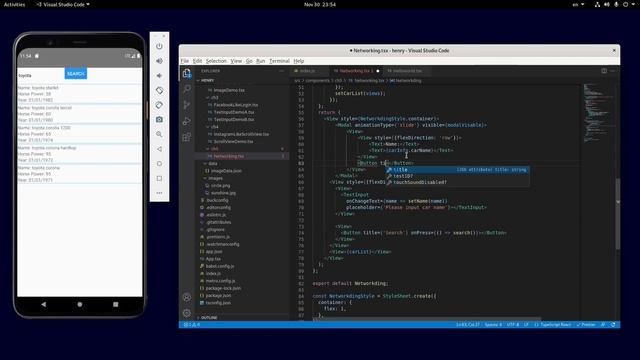Click the car name input showing 'toyota'

click(x=41, y=76)
